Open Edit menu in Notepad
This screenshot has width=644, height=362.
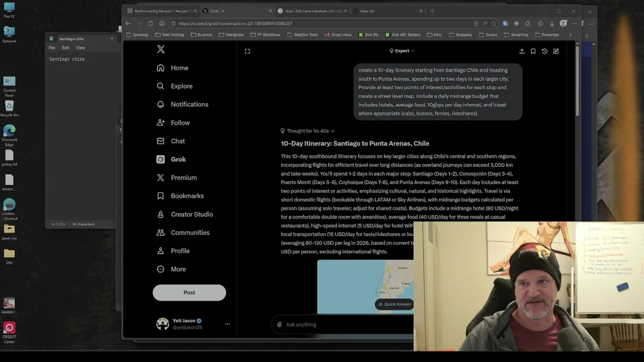[65, 48]
